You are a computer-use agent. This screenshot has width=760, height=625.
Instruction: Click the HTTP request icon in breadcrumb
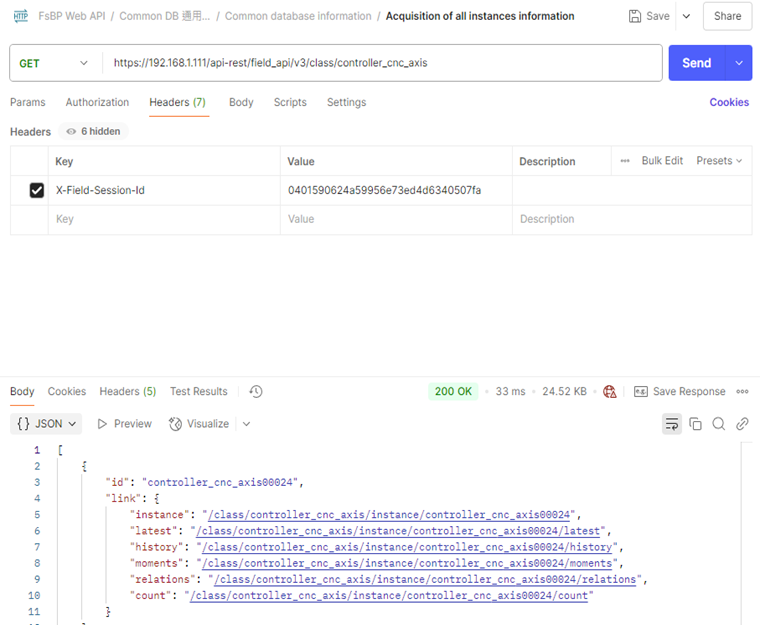pos(20,16)
